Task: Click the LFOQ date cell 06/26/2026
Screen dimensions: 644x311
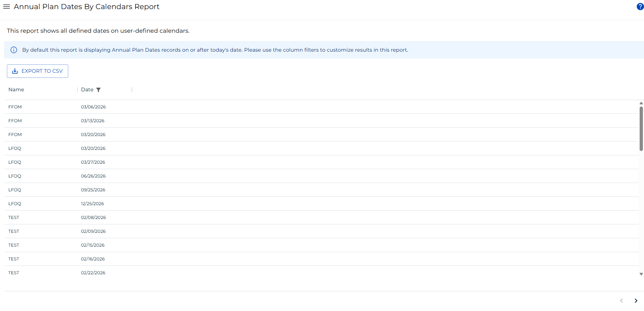Action: pyautogui.click(x=93, y=176)
